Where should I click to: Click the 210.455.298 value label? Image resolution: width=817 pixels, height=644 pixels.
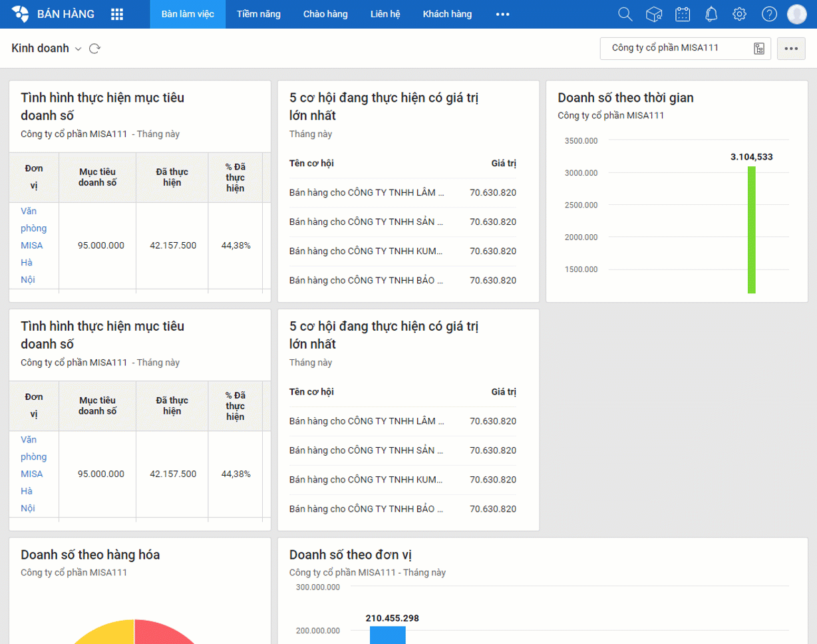coord(393,618)
